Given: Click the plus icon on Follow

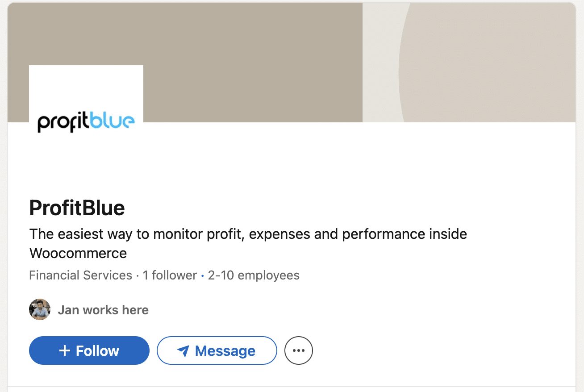Looking at the screenshot, I should (x=65, y=350).
